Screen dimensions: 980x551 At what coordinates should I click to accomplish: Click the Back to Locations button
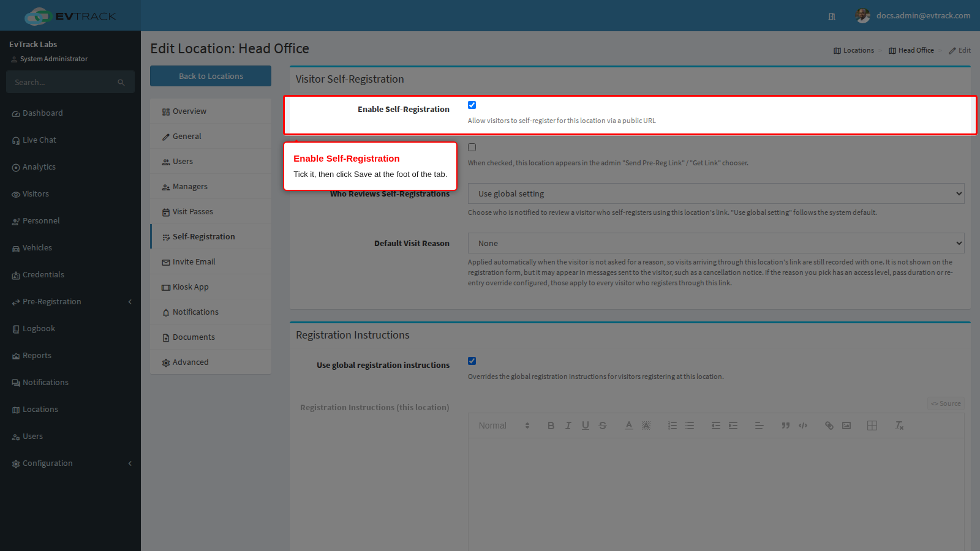click(x=211, y=76)
